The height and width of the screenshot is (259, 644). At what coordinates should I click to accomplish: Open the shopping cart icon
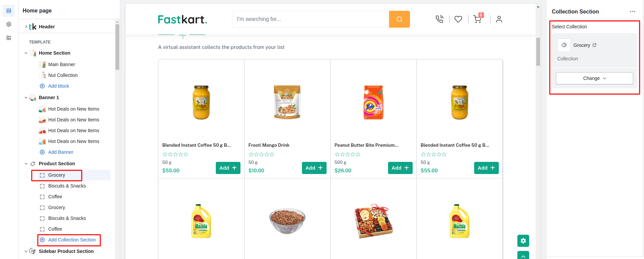click(x=477, y=19)
